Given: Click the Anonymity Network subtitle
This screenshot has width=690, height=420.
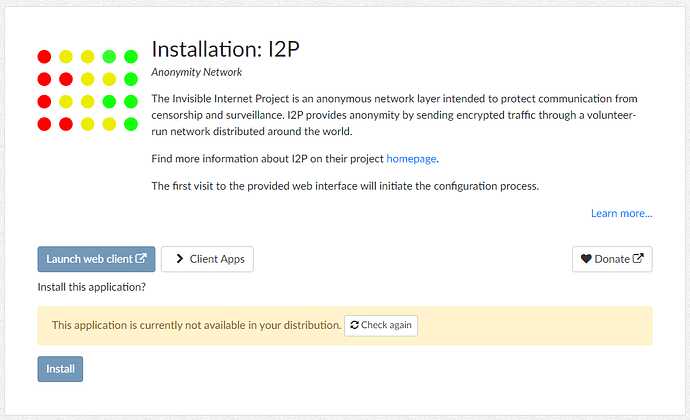Looking at the screenshot, I should pyautogui.click(x=197, y=72).
